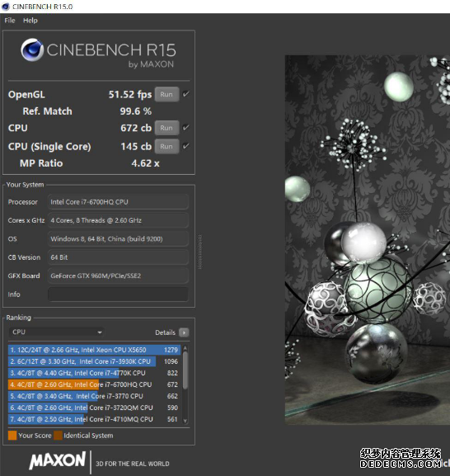Screen dimensions: 450x476
Task: Click the panel divider grip handle
Action: pyautogui.click(x=199, y=252)
